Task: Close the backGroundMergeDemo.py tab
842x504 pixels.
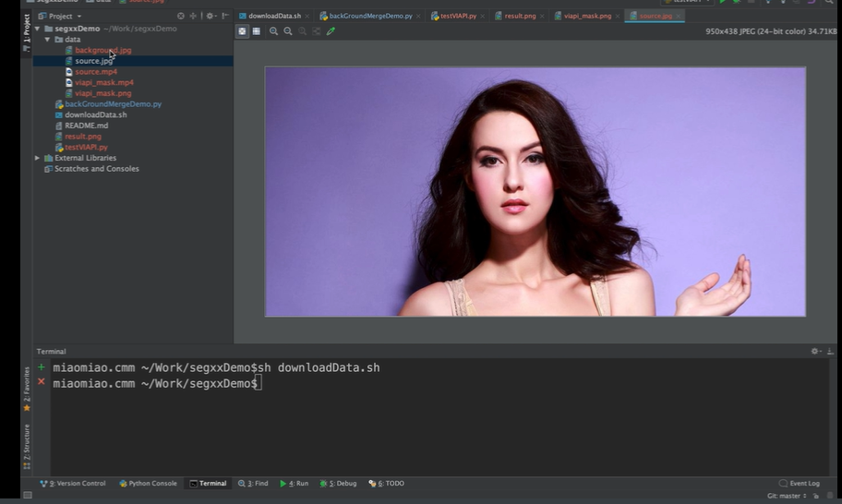Action: click(x=418, y=16)
